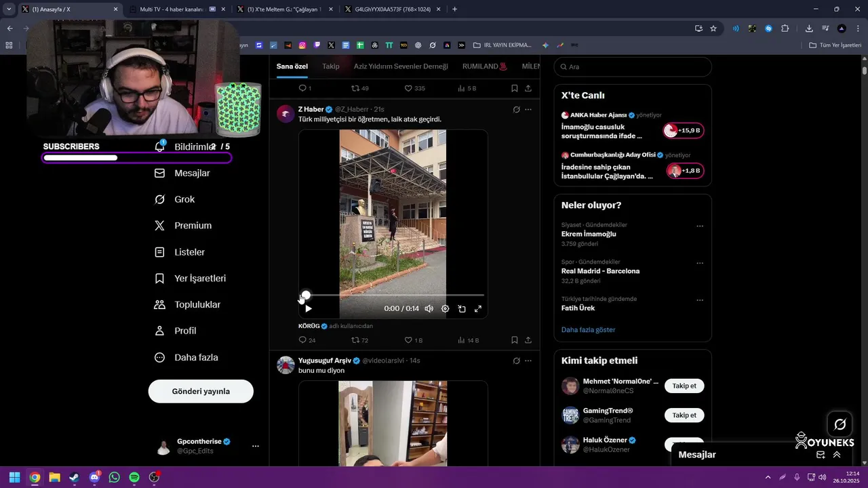This screenshot has width=868, height=488.
Task: Reply to the top post with 1 comment
Action: point(305,88)
